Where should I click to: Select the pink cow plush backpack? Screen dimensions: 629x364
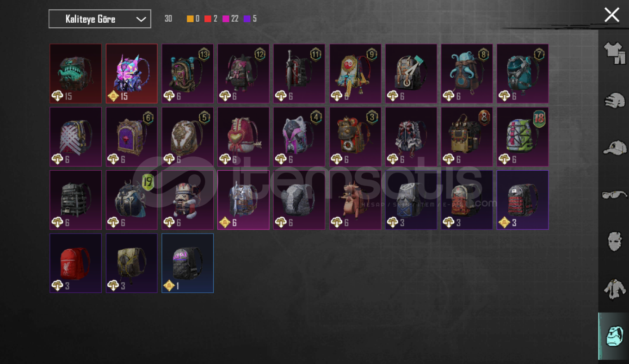pos(355,200)
